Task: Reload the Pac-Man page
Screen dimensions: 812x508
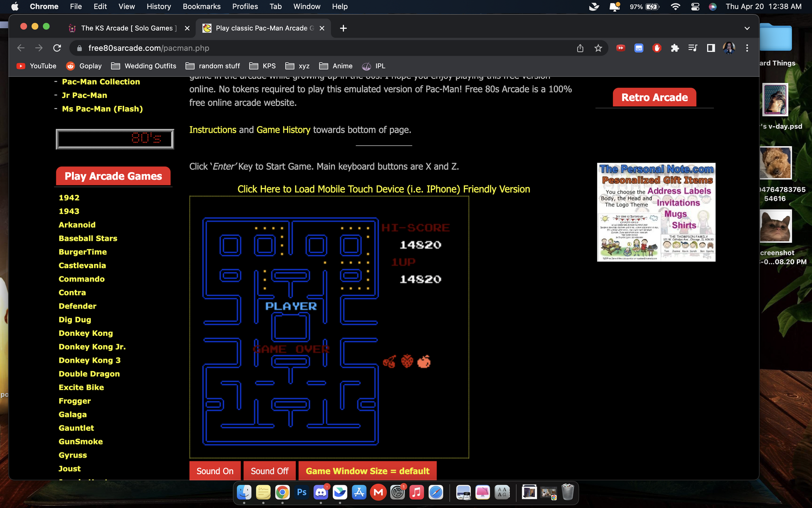Action: click(x=57, y=48)
